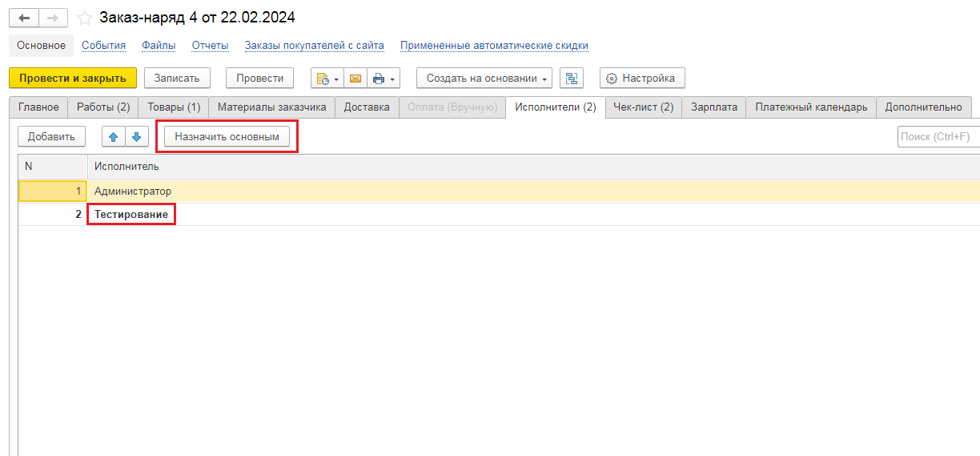Switch to the Дополнительно tab
The height and width of the screenshot is (456, 980).
tap(923, 107)
